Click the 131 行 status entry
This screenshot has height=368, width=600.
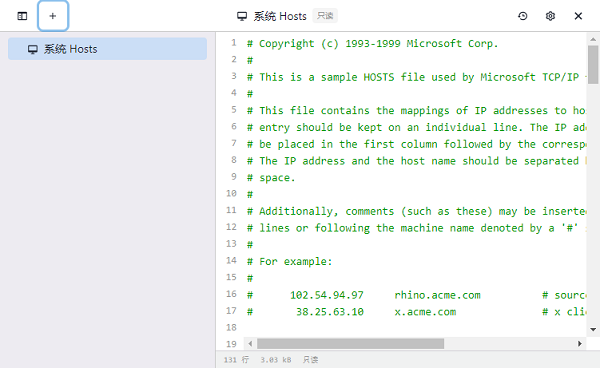coord(236,360)
